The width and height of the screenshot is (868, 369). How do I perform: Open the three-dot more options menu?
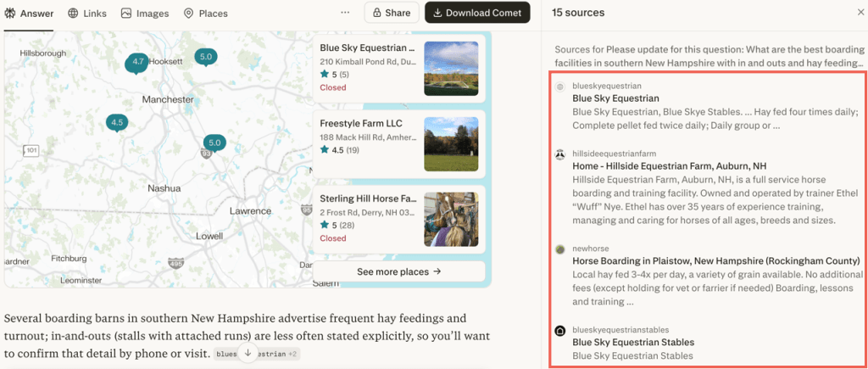(x=345, y=13)
